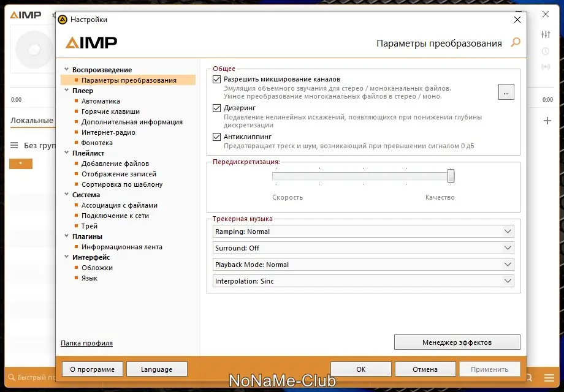Select Параметры преобразования in tree
The width and height of the screenshot is (564, 392).
point(128,80)
